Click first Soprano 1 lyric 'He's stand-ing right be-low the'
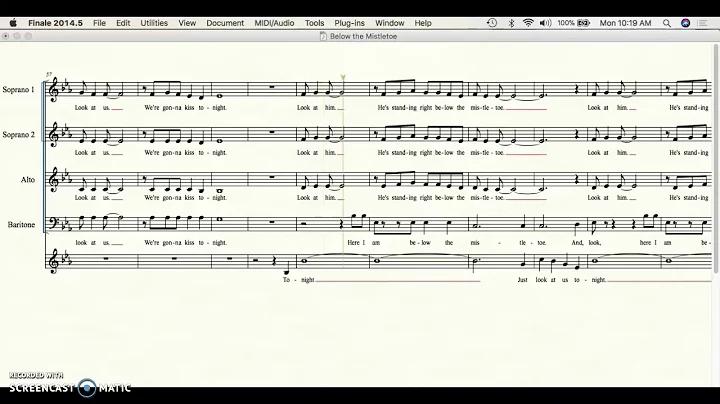Image resolution: width=720 pixels, height=404 pixels. point(421,107)
